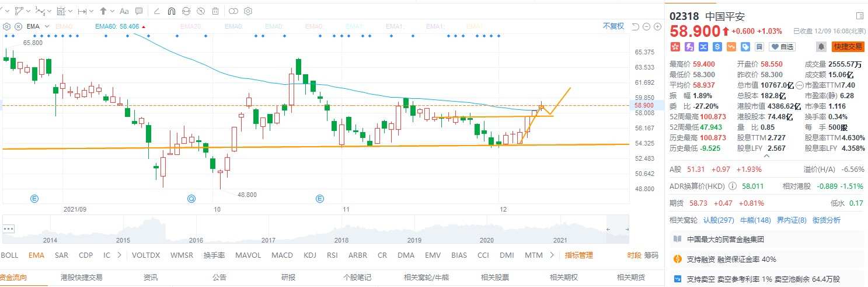Delete drawings with the trash icon
The width and height of the screenshot is (868, 287).
click(x=215, y=11)
